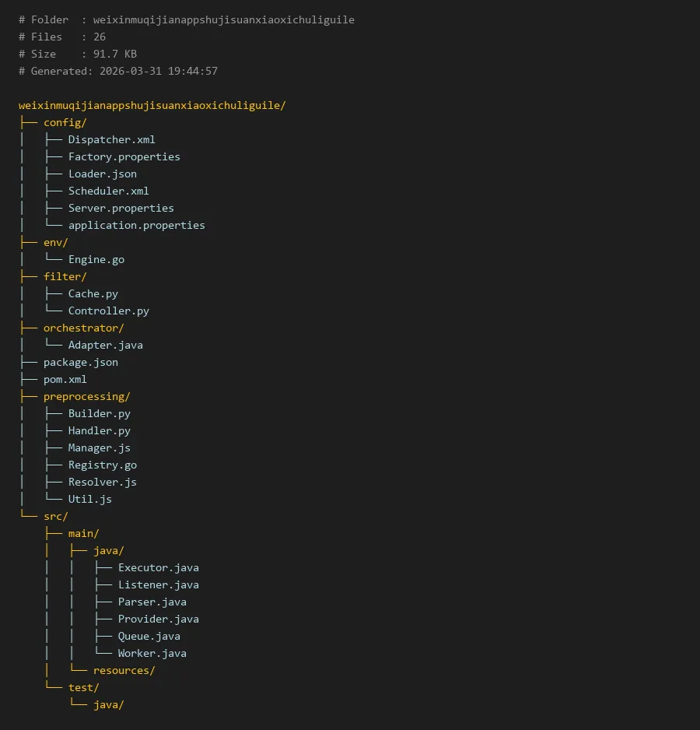Viewport: 700px width, 730px height.
Task: Select the Adapter.java file
Action: (x=105, y=345)
